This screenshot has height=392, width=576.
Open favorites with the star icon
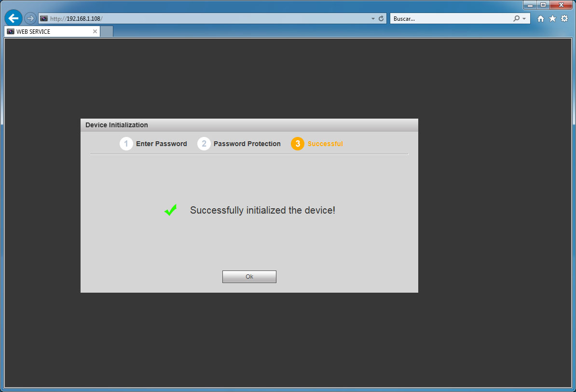[x=552, y=18]
